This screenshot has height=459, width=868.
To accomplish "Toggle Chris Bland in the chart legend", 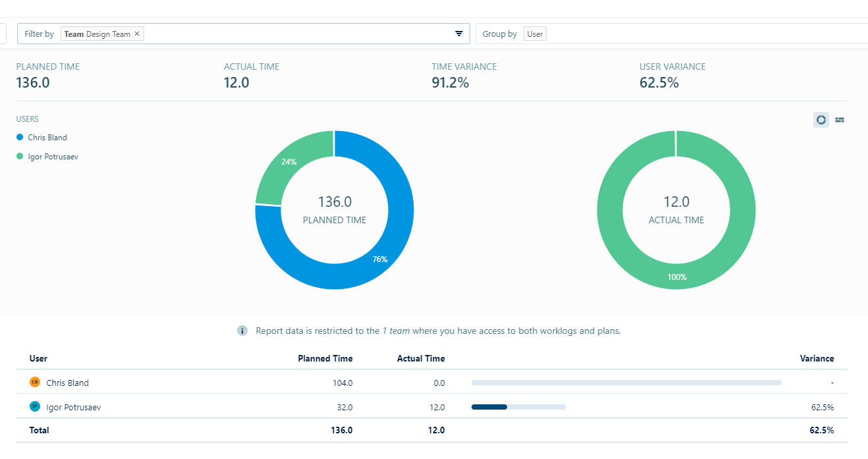I will [x=42, y=138].
